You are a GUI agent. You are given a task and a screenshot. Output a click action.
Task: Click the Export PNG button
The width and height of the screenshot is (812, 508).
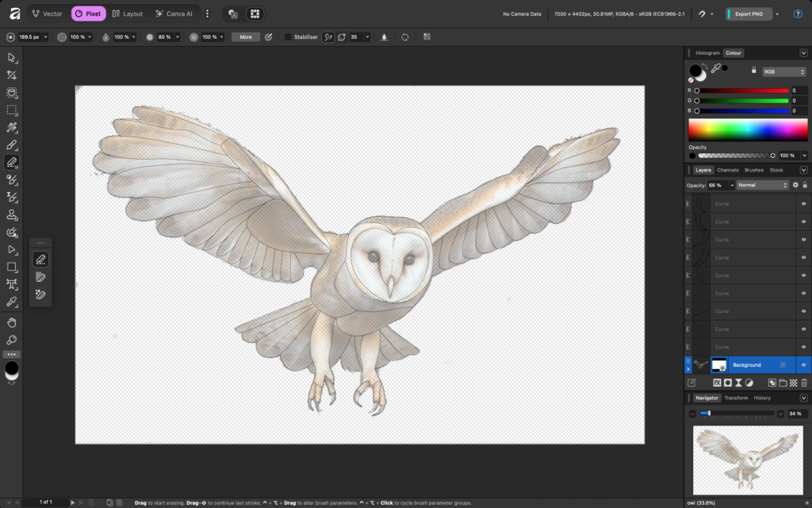pos(749,13)
